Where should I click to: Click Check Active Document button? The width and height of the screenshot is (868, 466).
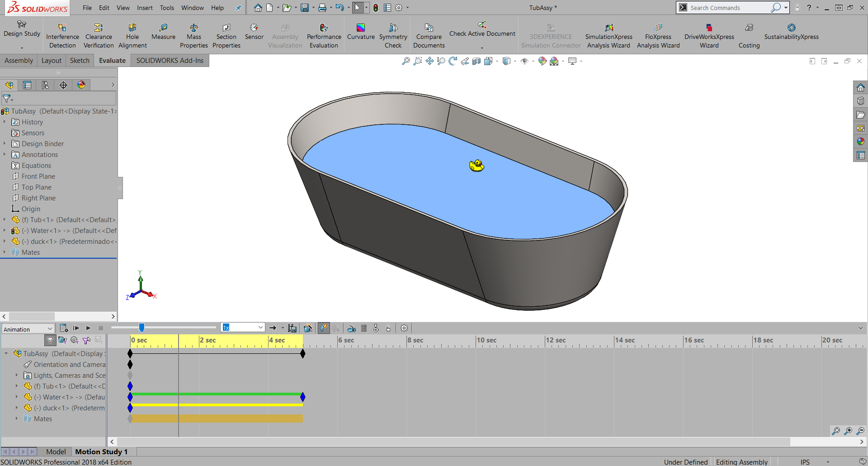[482, 29]
